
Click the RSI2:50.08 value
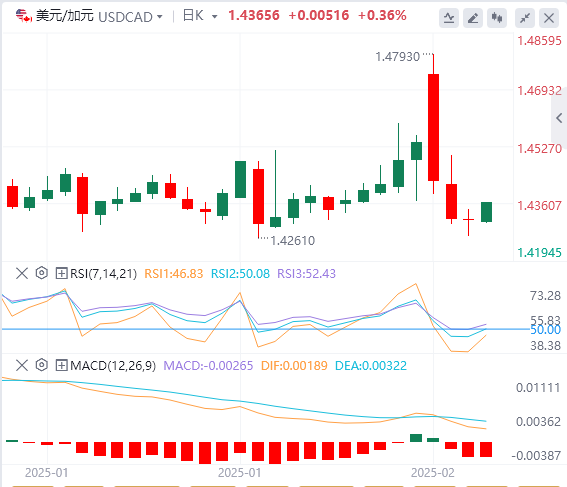point(240,274)
